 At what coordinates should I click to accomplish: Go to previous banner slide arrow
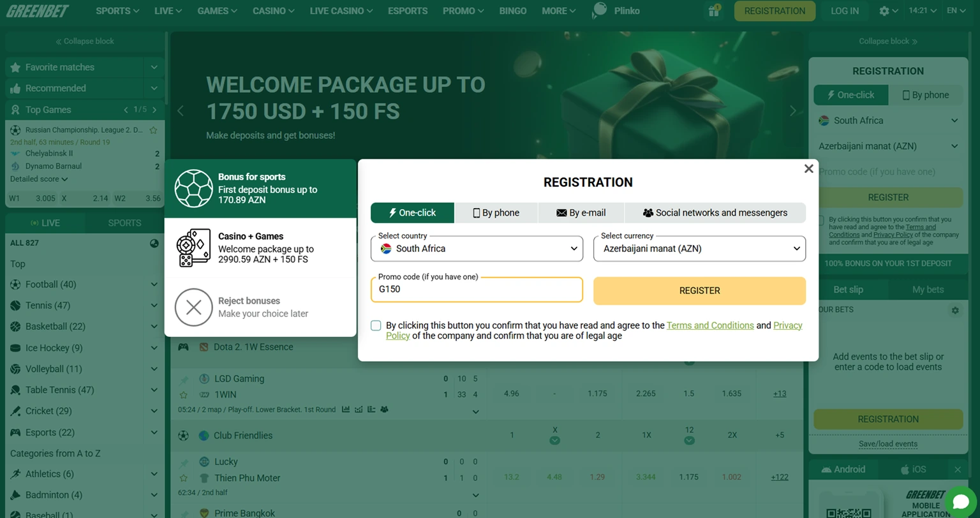point(181,111)
